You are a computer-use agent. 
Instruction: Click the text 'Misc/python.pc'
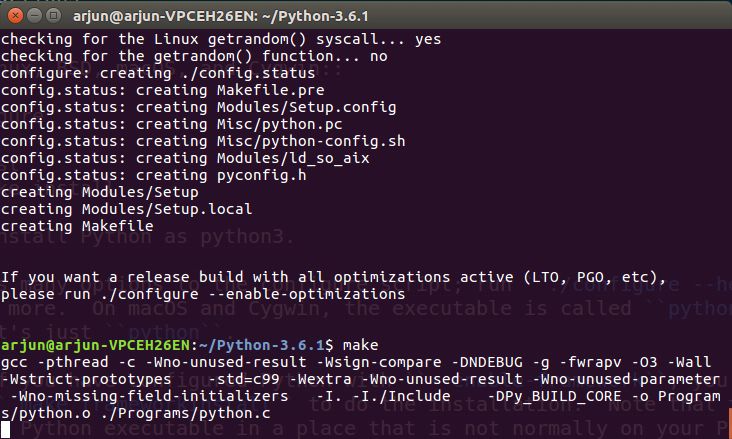coord(279,124)
